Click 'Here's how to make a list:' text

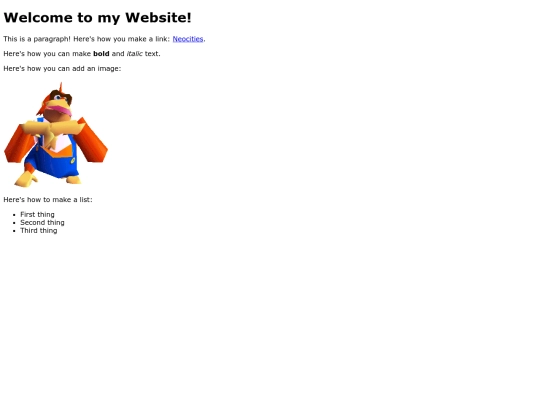tap(48, 200)
